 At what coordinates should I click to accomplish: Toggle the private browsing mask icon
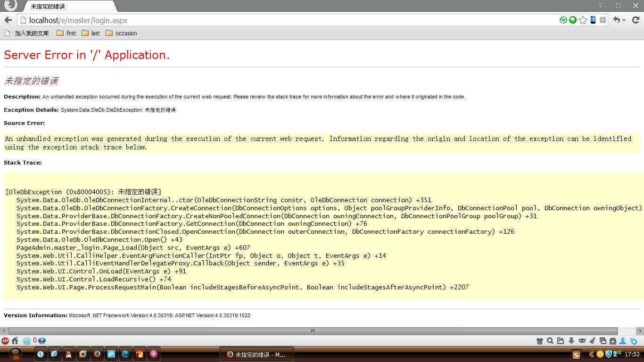click(x=582, y=341)
